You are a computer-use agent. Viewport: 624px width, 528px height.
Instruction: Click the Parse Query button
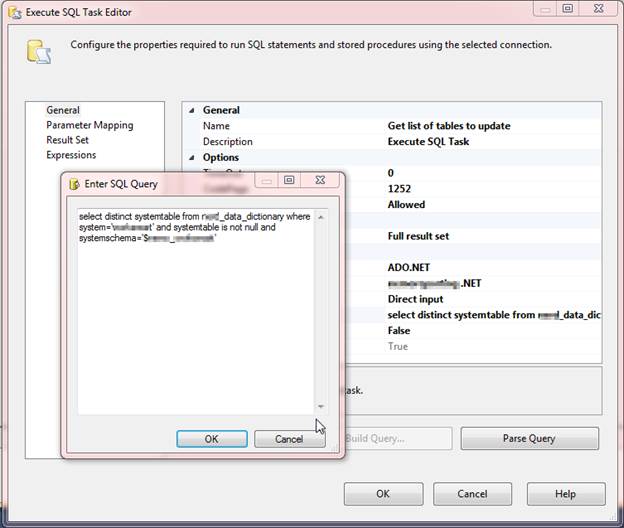(x=529, y=438)
